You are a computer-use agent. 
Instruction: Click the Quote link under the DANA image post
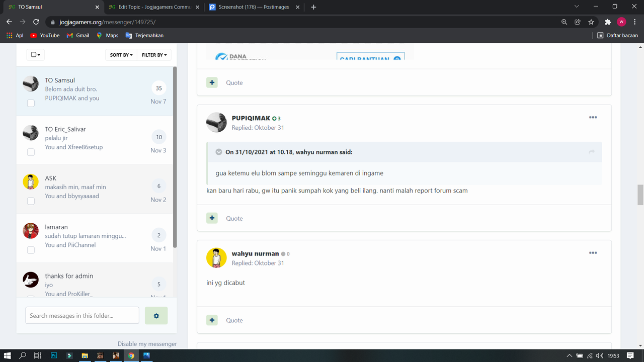point(234,82)
